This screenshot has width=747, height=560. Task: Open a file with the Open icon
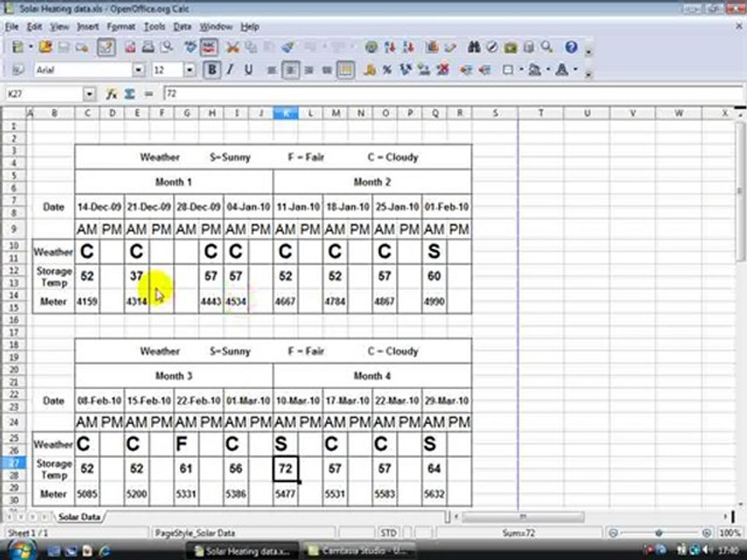click(x=46, y=47)
